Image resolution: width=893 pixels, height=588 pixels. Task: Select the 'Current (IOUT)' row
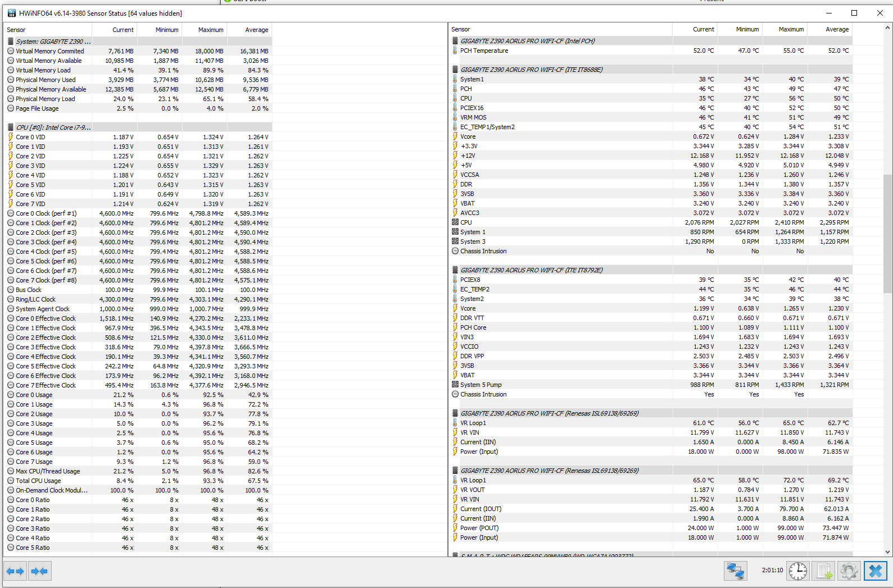pyautogui.click(x=651, y=509)
